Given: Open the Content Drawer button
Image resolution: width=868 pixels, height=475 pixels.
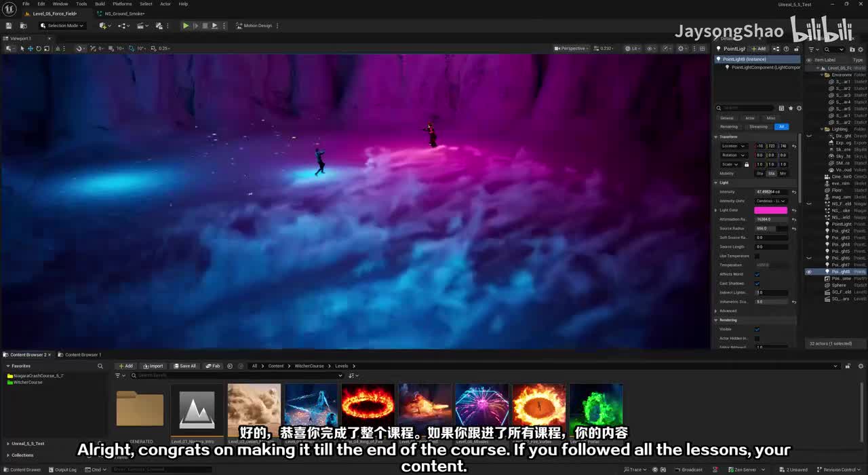Looking at the screenshot, I should 22,470.
